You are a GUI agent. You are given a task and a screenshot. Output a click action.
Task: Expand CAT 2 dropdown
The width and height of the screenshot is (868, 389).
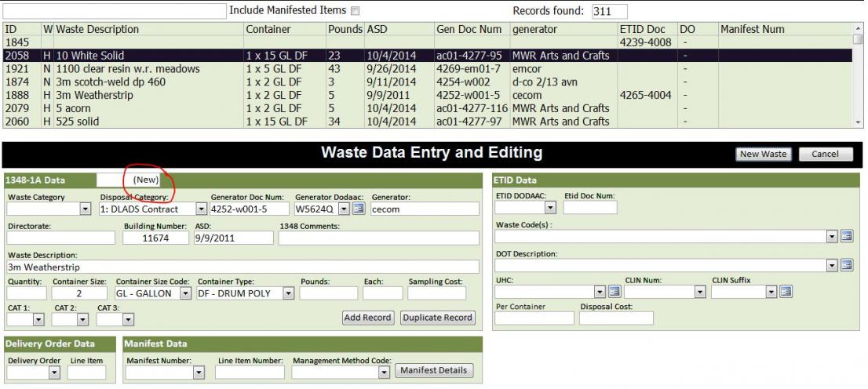tap(82, 319)
